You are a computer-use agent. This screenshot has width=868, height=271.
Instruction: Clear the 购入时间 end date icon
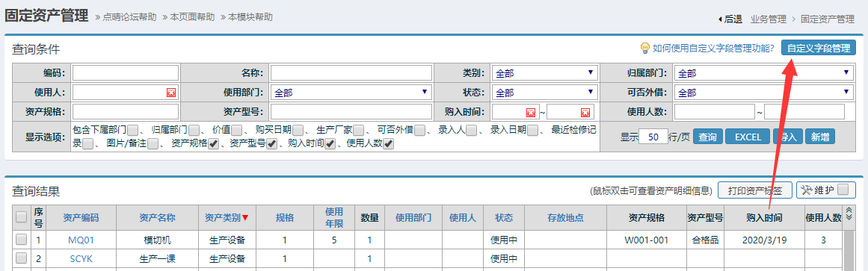[x=585, y=112]
